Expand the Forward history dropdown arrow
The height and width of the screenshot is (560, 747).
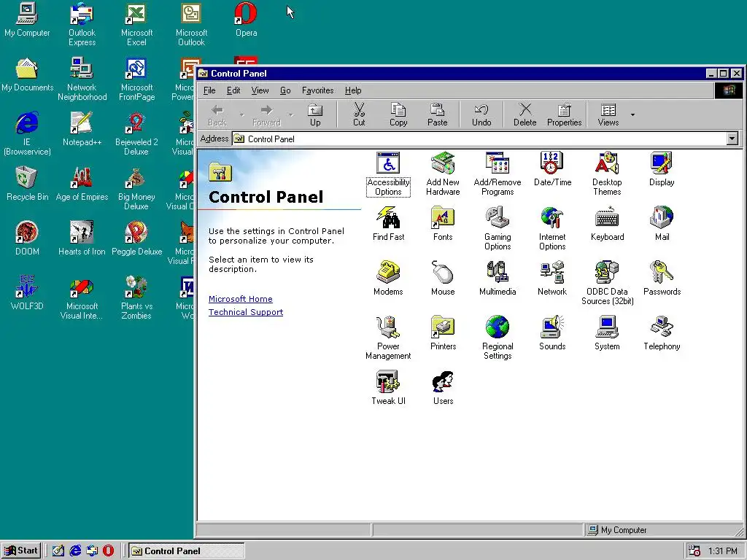click(291, 114)
